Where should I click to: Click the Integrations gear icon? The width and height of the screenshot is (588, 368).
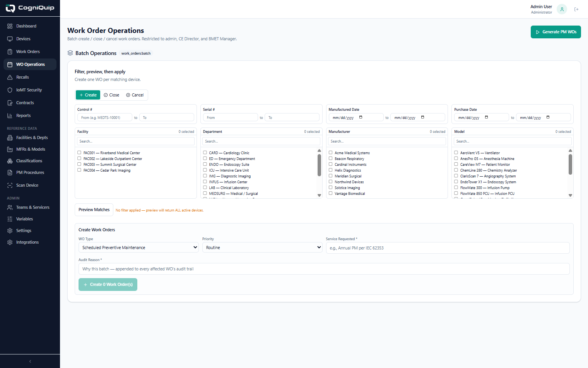[10, 242]
